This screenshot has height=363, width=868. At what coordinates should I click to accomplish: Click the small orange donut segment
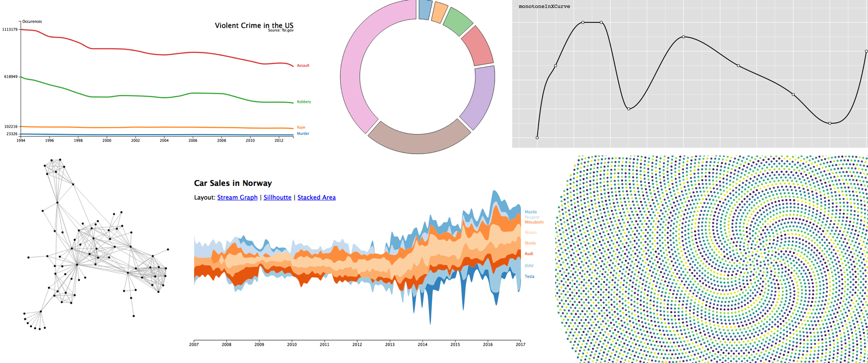[439, 12]
